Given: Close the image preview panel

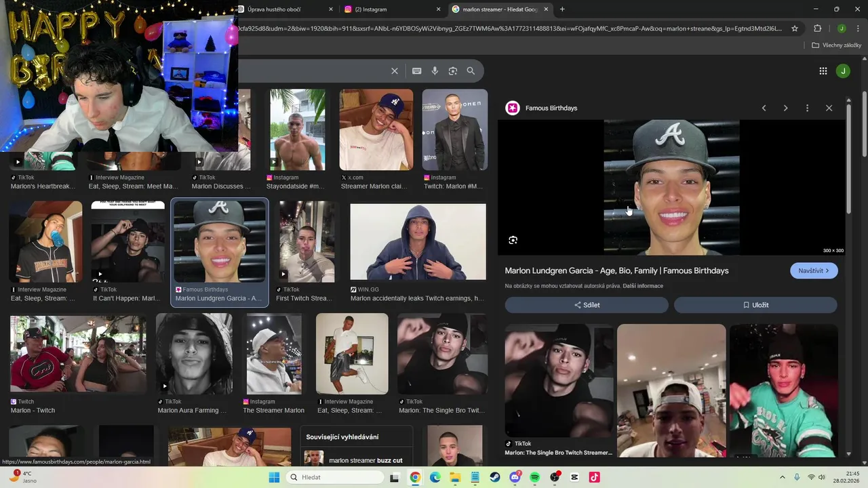Looking at the screenshot, I should [829, 108].
